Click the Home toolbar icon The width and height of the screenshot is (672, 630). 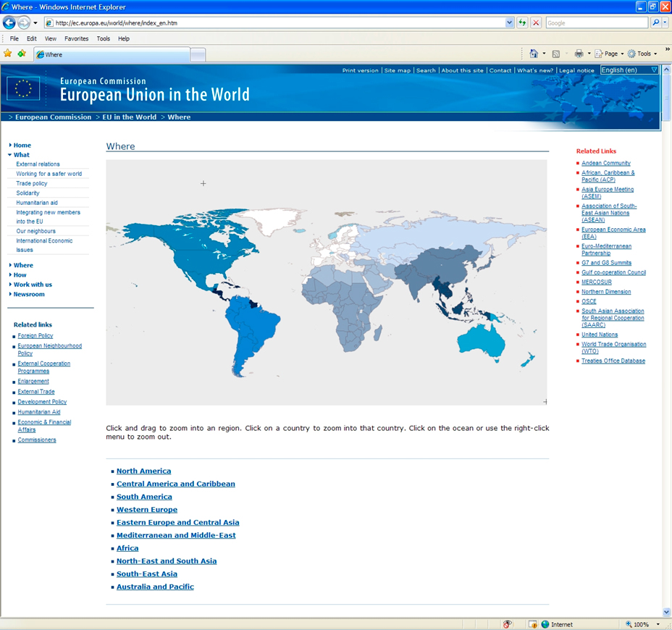[x=534, y=54]
